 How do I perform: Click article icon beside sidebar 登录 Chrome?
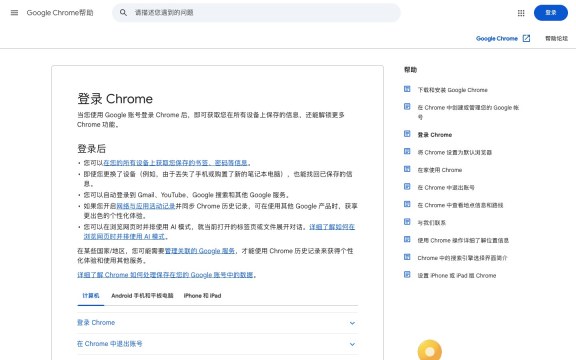(407, 134)
